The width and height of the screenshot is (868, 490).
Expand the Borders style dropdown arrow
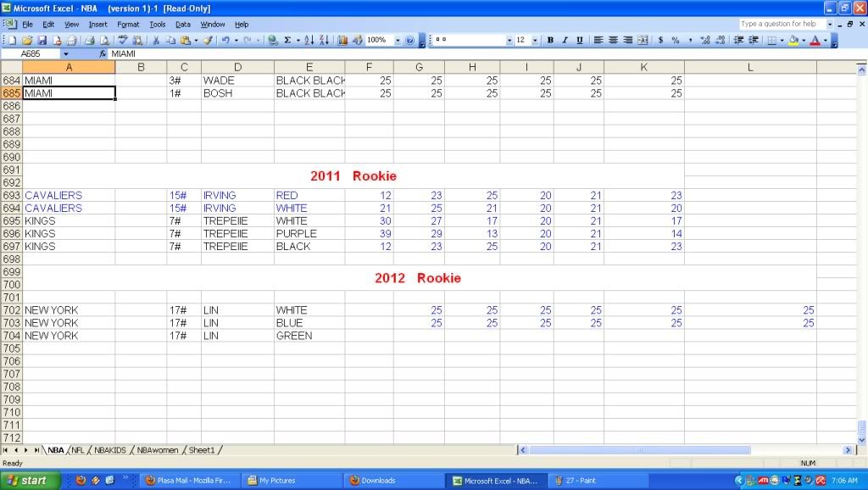pyautogui.click(x=782, y=40)
